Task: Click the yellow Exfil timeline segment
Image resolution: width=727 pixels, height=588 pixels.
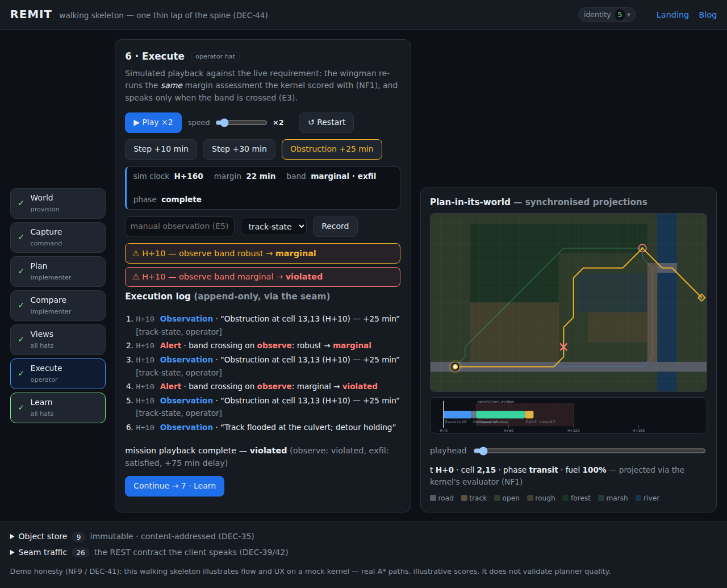Action: (x=529, y=415)
